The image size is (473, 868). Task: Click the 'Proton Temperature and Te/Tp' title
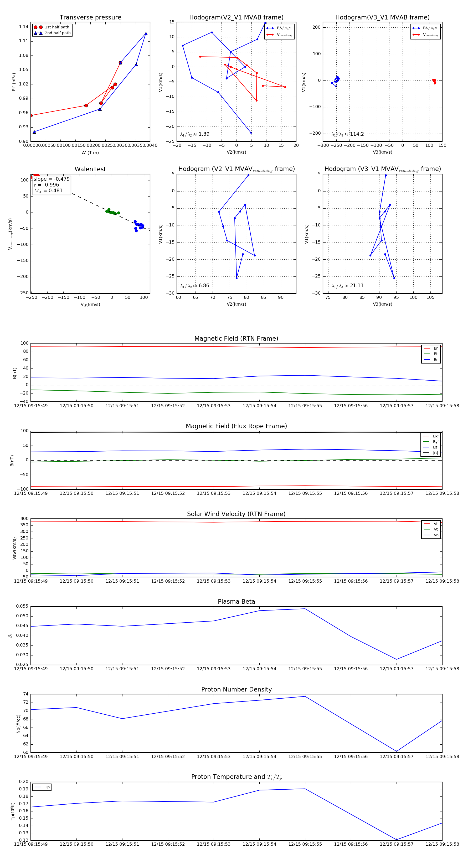pos(236,777)
